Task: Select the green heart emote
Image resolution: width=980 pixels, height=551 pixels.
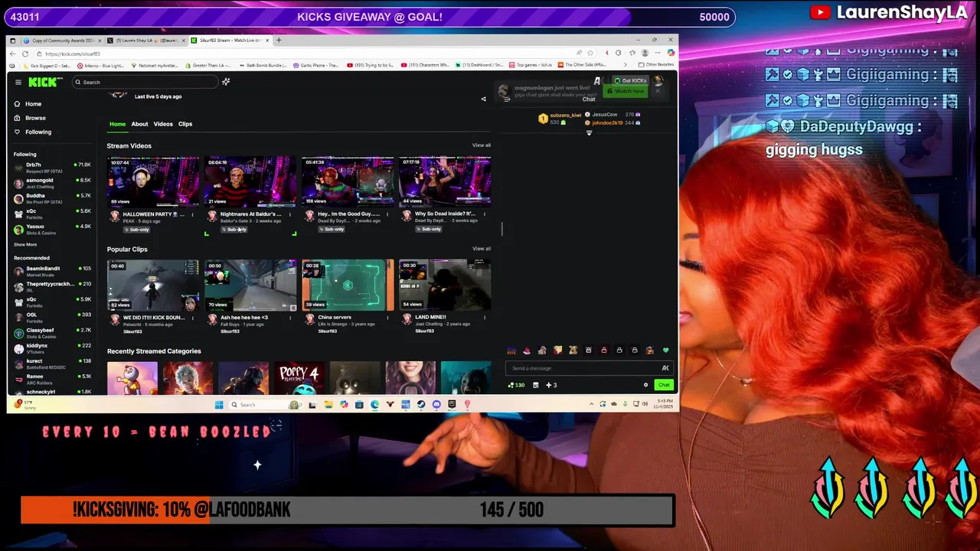Action: click(665, 350)
